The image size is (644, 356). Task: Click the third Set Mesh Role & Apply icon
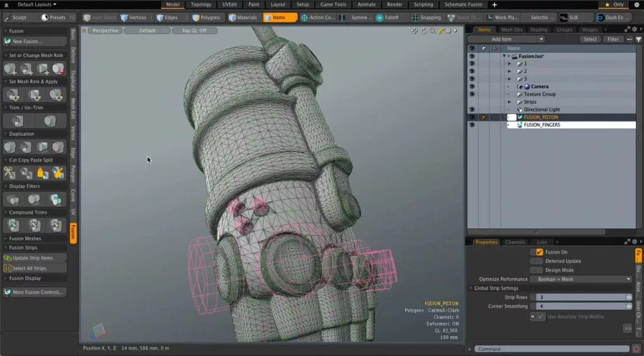[x=55, y=95]
